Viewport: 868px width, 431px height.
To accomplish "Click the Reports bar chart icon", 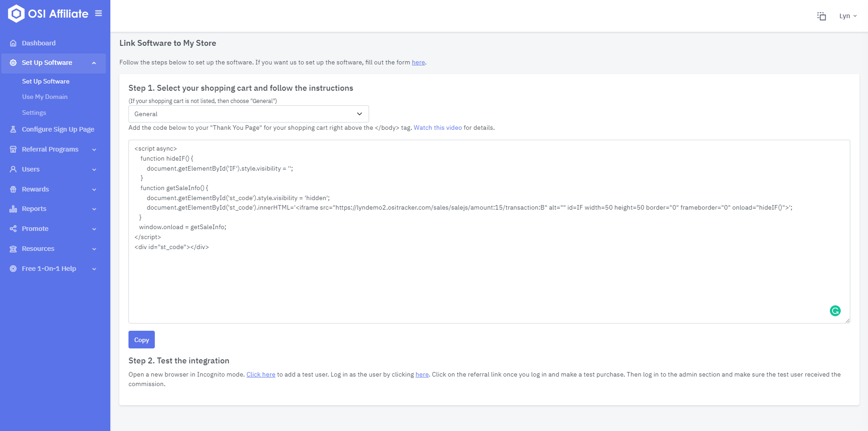I will point(13,209).
